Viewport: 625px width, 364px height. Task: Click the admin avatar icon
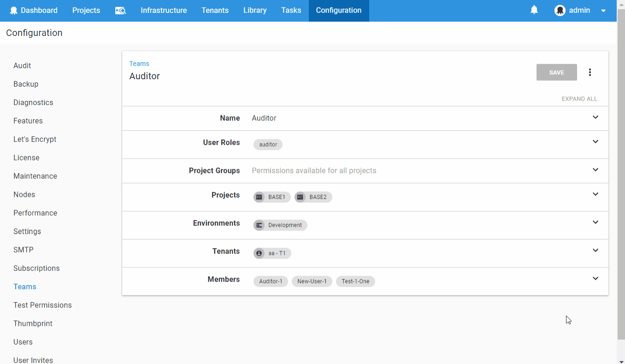pyautogui.click(x=560, y=10)
